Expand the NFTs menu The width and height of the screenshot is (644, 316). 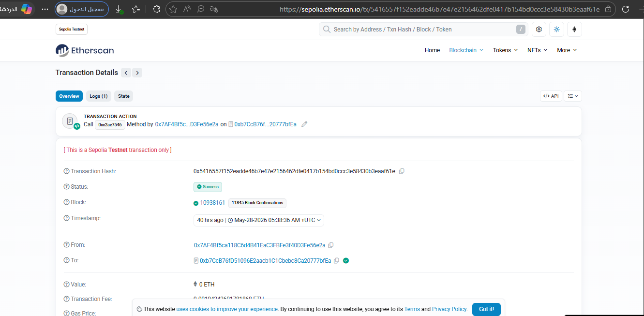[x=537, y=50]
